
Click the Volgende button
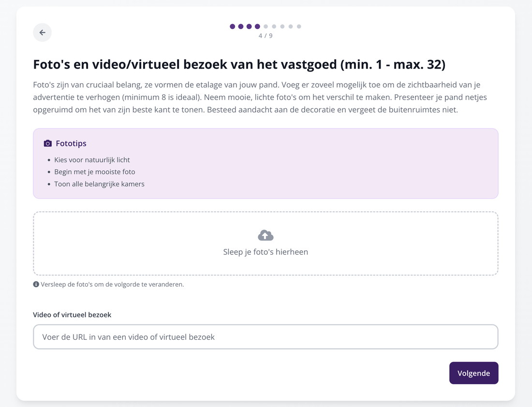pyautogui.click(x=473, y=373)
